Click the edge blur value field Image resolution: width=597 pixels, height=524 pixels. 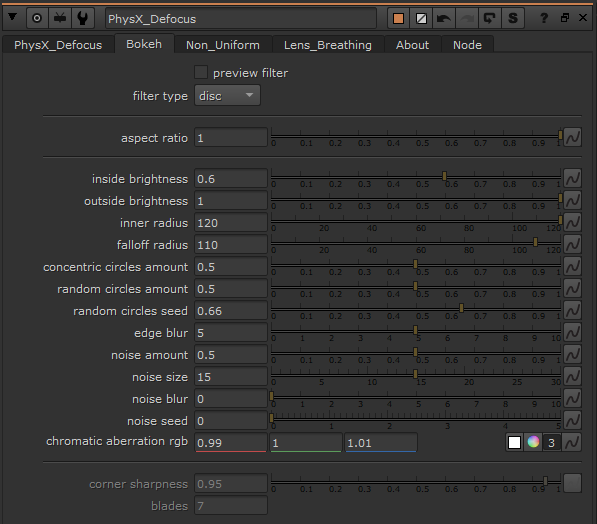tap(231, 333)
